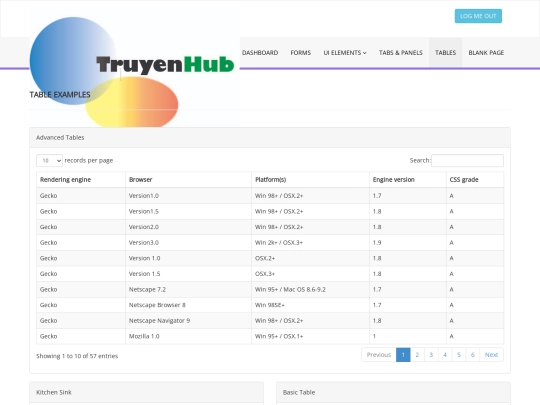
Task: Click the Advanced Tables panel heading
Action: [x=270, y=137]
